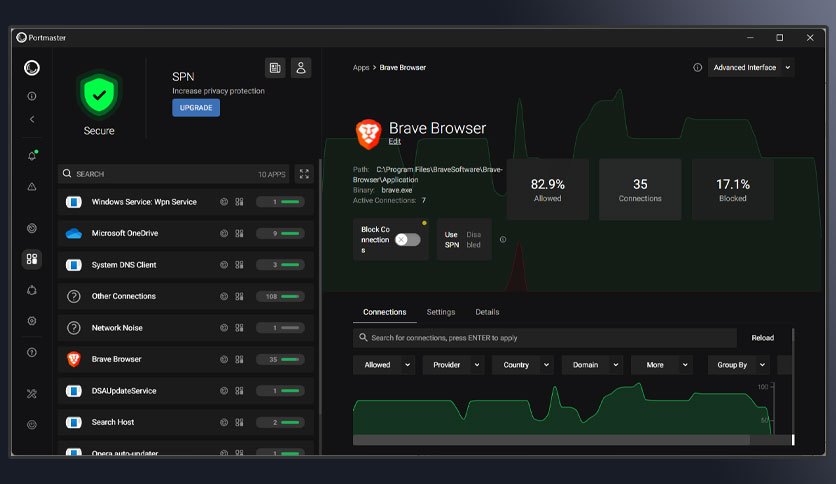Click the 82.9% Allowed stat card
The image size is (836, 484).
tap(548, 189)
